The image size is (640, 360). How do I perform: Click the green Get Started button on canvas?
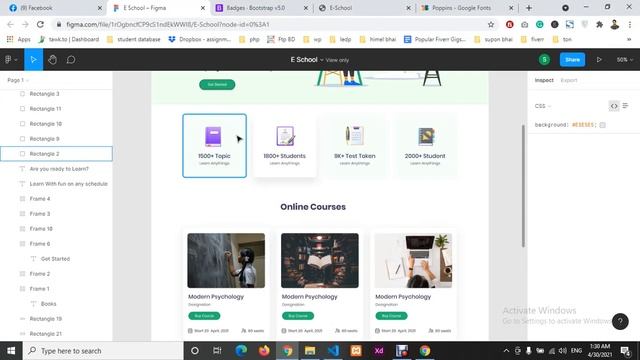(x=217, y=84)
